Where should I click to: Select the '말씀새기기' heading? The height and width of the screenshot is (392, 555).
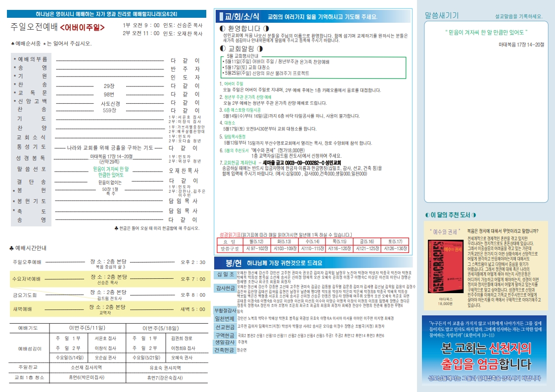(441, 15)
